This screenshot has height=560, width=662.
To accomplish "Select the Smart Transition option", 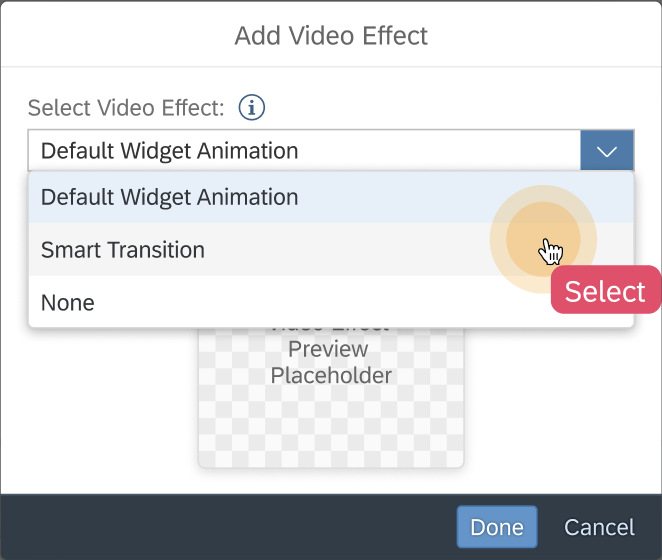I will pos(331,250).
